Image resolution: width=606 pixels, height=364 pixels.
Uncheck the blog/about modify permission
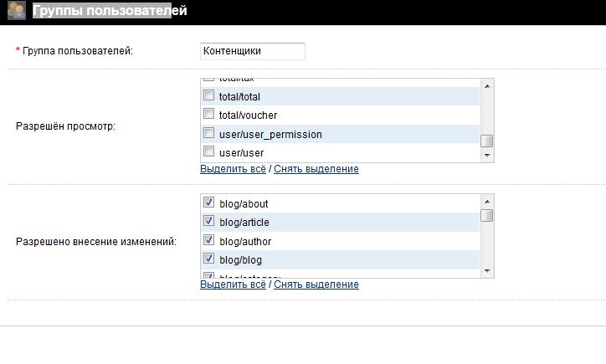tap(209, 203)
